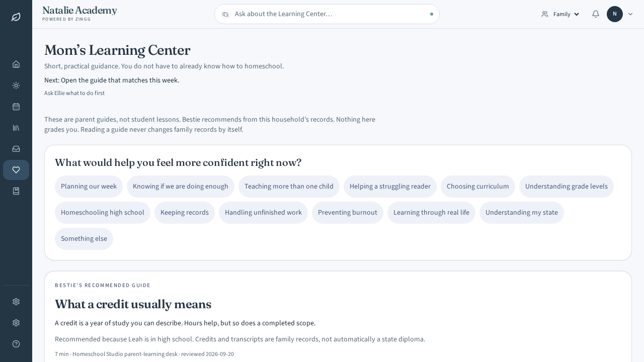Focus the Ask about the Learning Center field

click(327, 14)
